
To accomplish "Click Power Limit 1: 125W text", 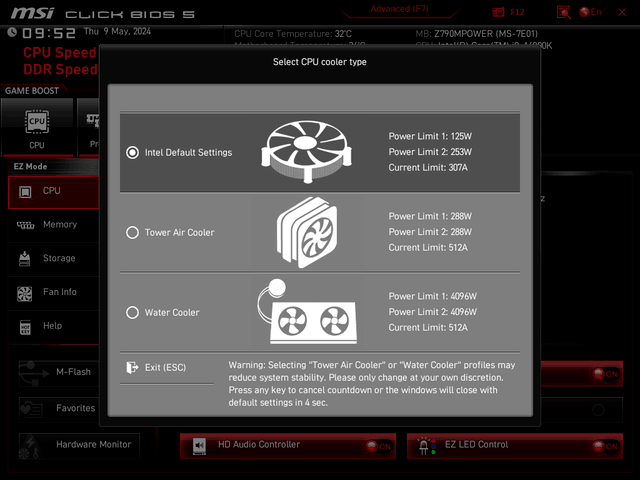I will tap(430, 136).
